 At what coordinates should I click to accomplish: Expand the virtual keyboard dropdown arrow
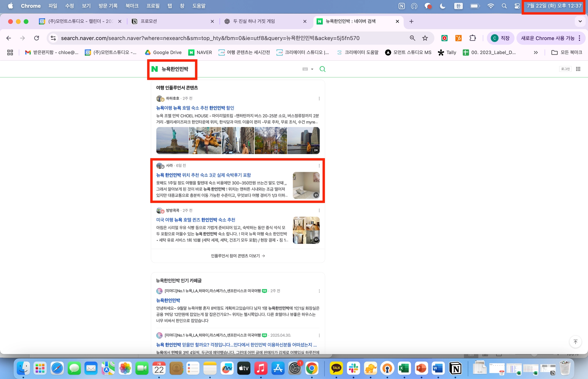pos(312,69)
